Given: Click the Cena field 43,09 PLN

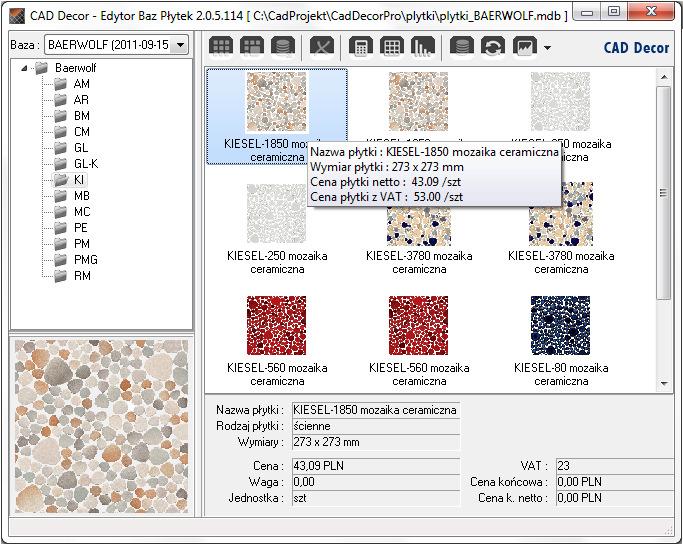Looking at the screenshot, I should tap(376, 466).
